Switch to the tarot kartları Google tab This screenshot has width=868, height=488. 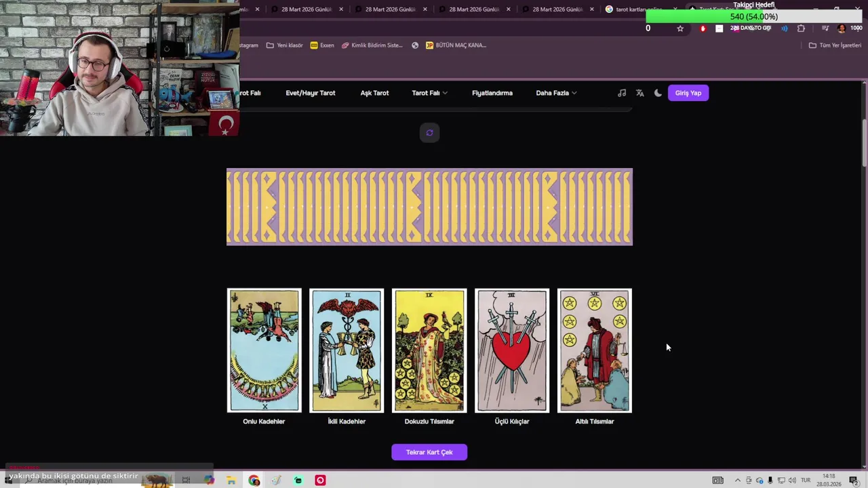[641, 9]
